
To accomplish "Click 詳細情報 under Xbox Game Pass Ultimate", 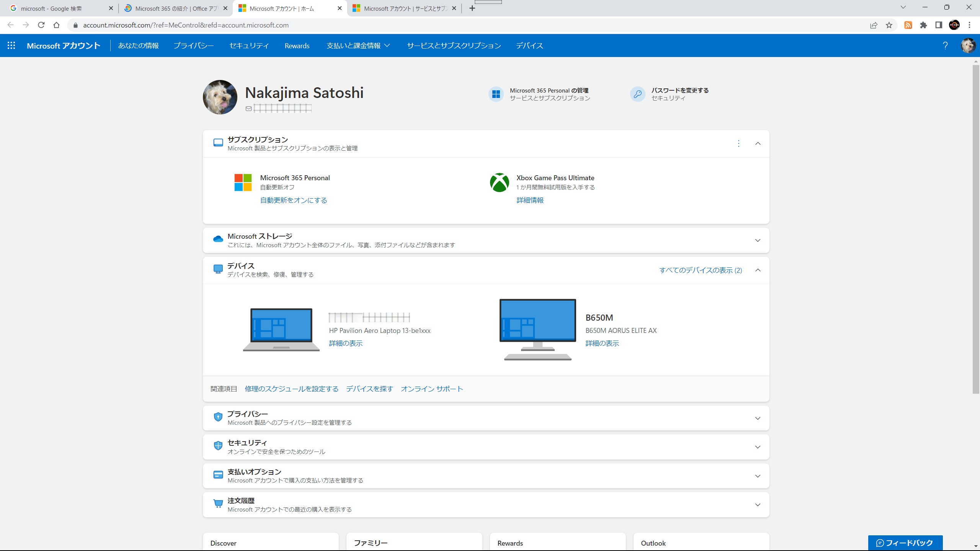I will click(530, 200).
